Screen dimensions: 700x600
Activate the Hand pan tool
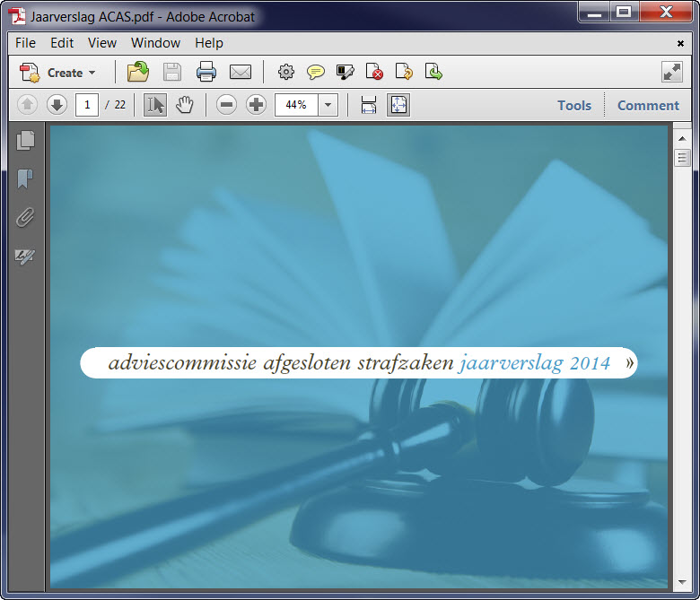click(184, 105)
